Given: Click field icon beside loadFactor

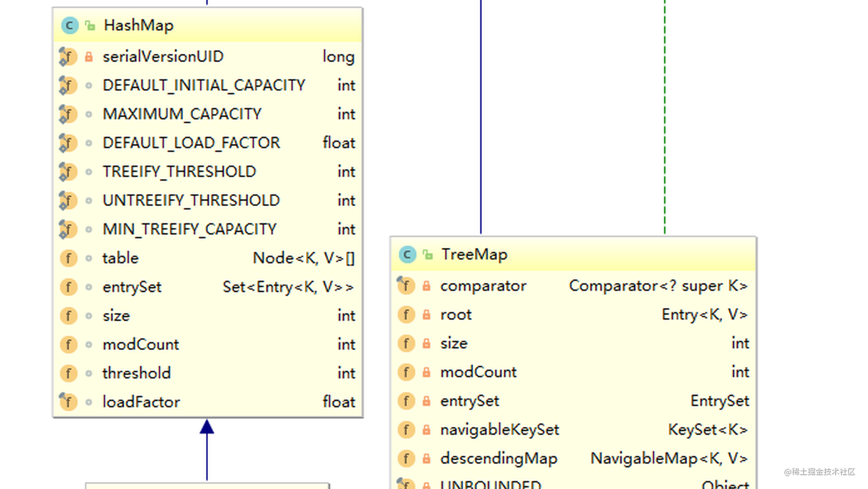Looking at the screenshot, I should pyautogui.click(x=68, y=402).
